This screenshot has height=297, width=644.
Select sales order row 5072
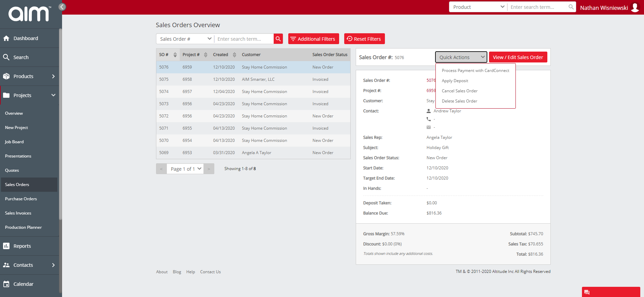[x=253, y=116]
